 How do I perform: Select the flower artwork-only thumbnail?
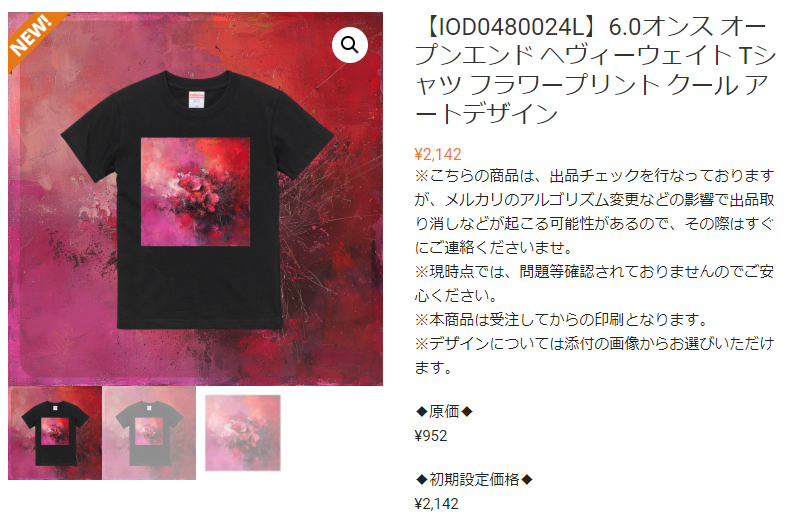[243, 433]
